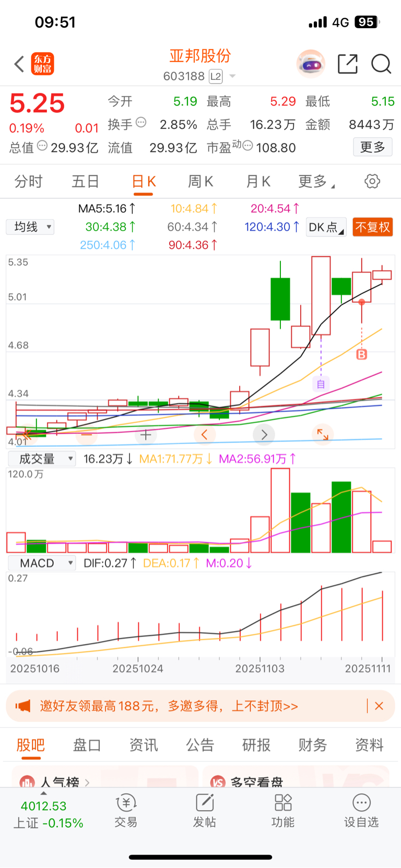Open 发帖 post icon
The image size is (401, 868).
pos(205,811)
